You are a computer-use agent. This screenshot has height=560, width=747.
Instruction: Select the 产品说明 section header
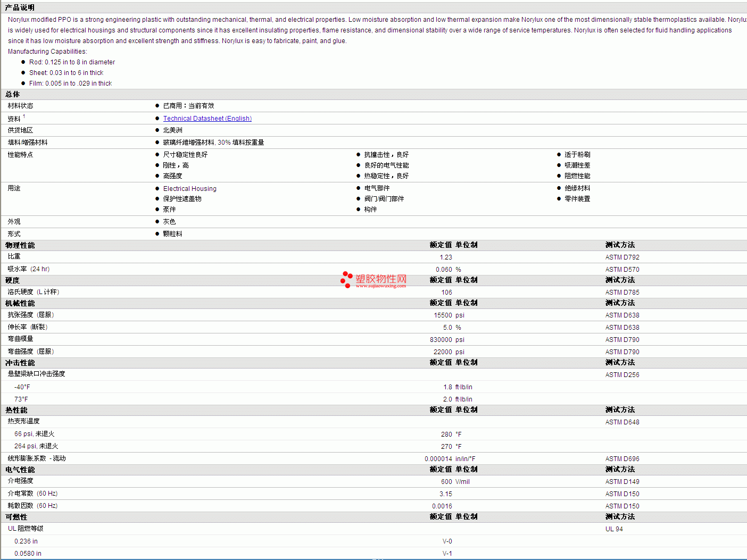[x=20, y=7]
